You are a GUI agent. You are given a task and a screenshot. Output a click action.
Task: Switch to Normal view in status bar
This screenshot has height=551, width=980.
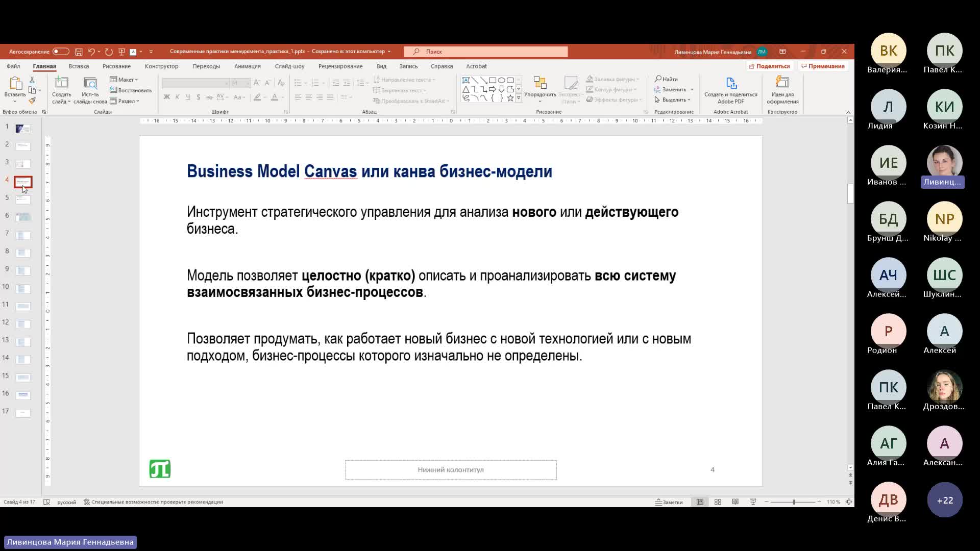[x=700, y=502]
